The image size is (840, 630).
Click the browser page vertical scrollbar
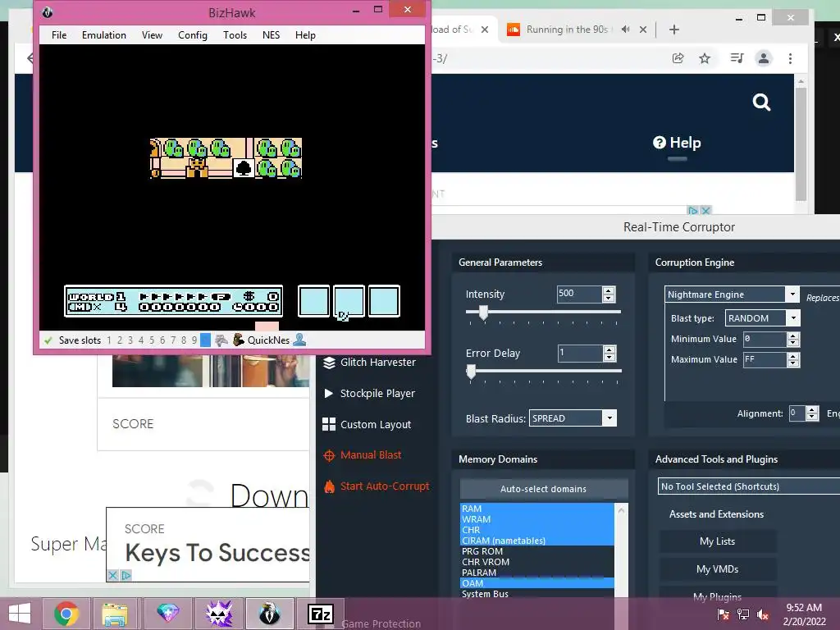click(x=801, y=144)
